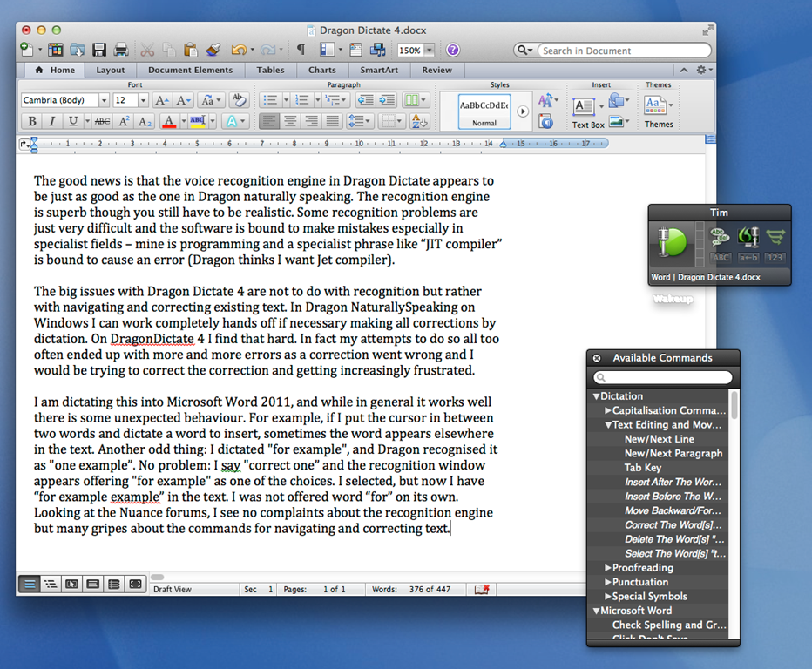Open the zoom percentage dropdown
This screenshot has height=669, width=812.
coord(430,51)
